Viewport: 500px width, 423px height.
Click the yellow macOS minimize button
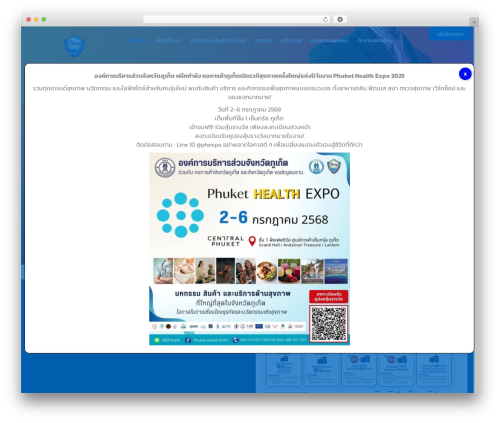36,20
